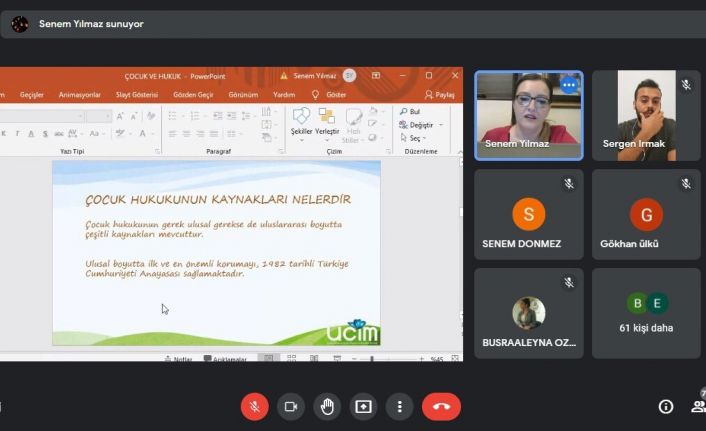Click the options dots on Senem Yılmaz tile

568,85
